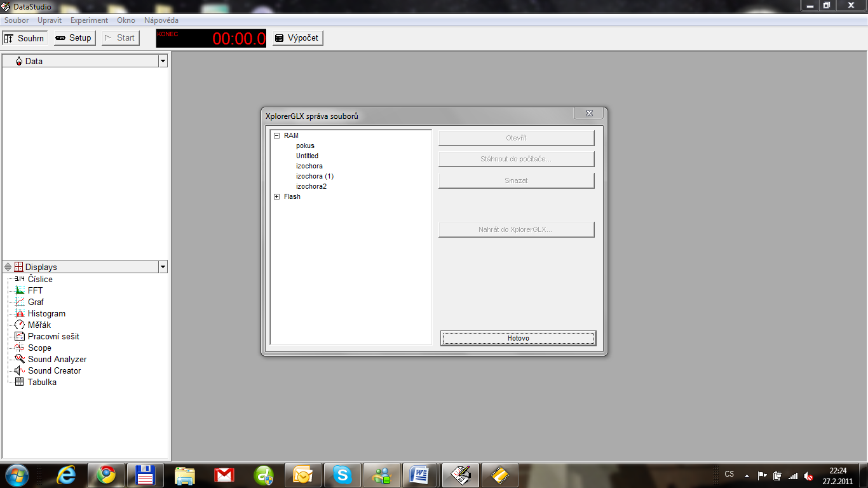Click the Hotovo button

click(519, 338)
